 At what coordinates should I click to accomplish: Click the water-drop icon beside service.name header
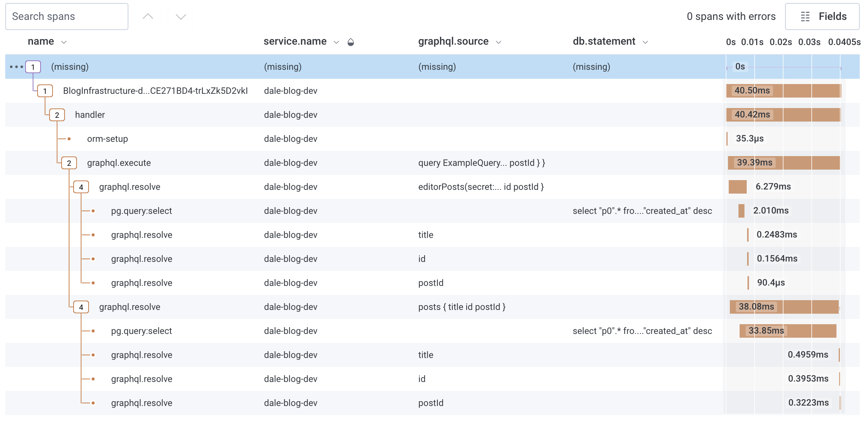351,42
